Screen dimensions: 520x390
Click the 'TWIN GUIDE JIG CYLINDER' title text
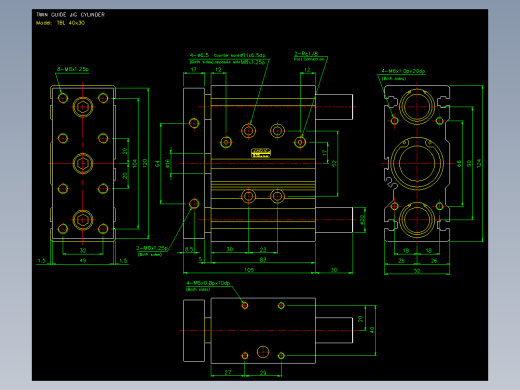[x=70, y=15]
